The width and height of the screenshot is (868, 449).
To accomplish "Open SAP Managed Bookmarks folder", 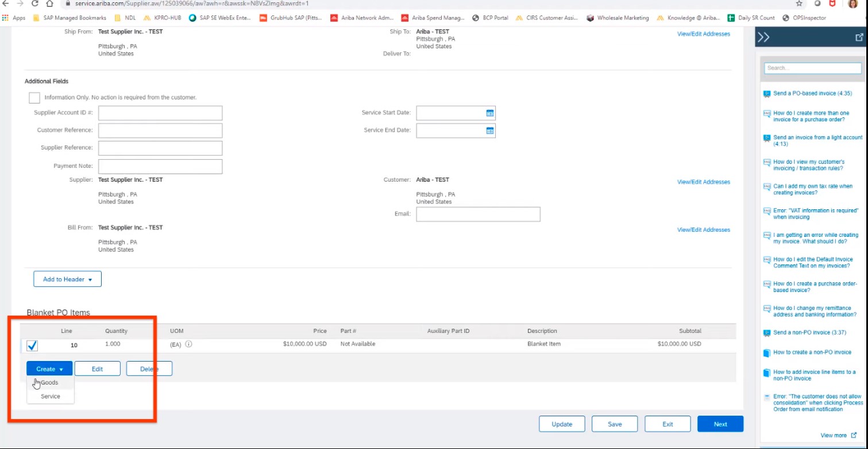I will click(70, 18).
